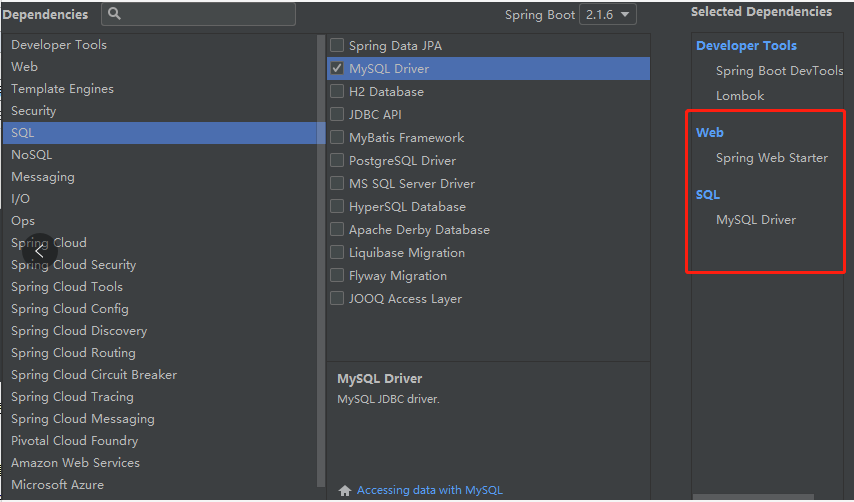Open Accessing data with MySQL link
Screen dimensions: 854x502
click(430, 490)
